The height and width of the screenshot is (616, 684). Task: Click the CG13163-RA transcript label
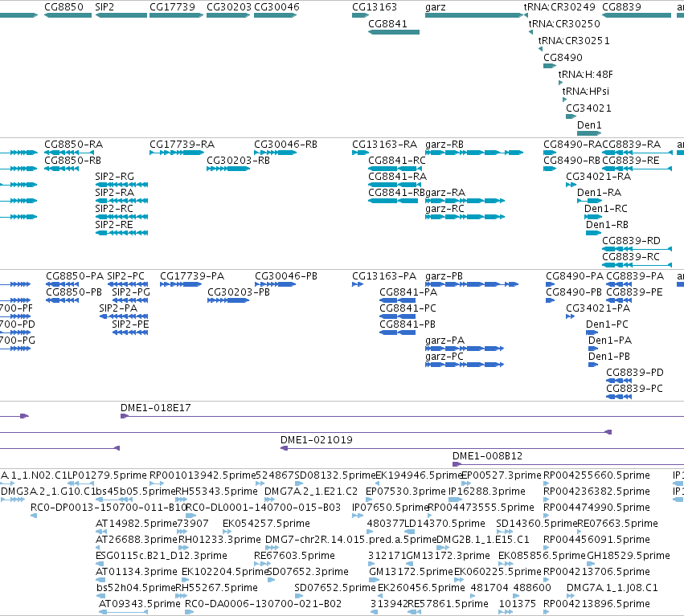[x=385, y=145]
